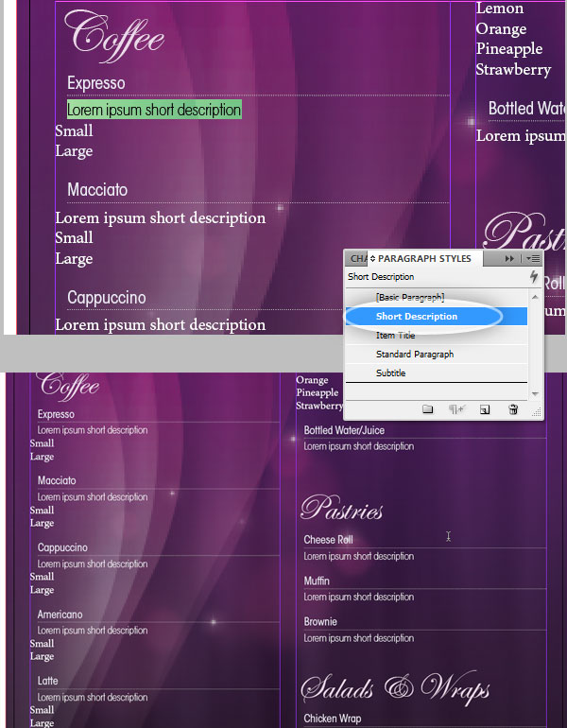
Task: Click Coffee heading in top layout
Action: click(114, 36)
